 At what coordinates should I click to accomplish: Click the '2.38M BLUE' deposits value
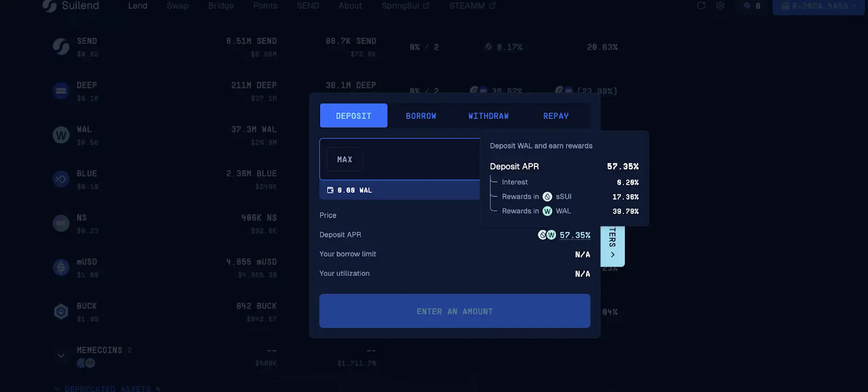251,173
